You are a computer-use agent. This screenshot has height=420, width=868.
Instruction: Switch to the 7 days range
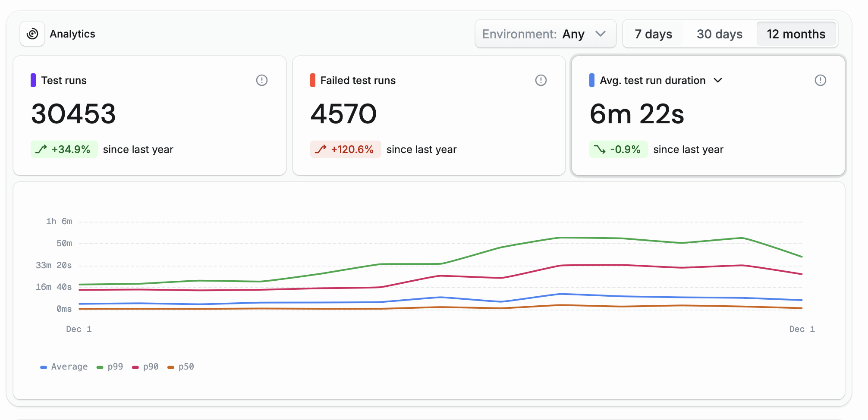tap(653, 34)
